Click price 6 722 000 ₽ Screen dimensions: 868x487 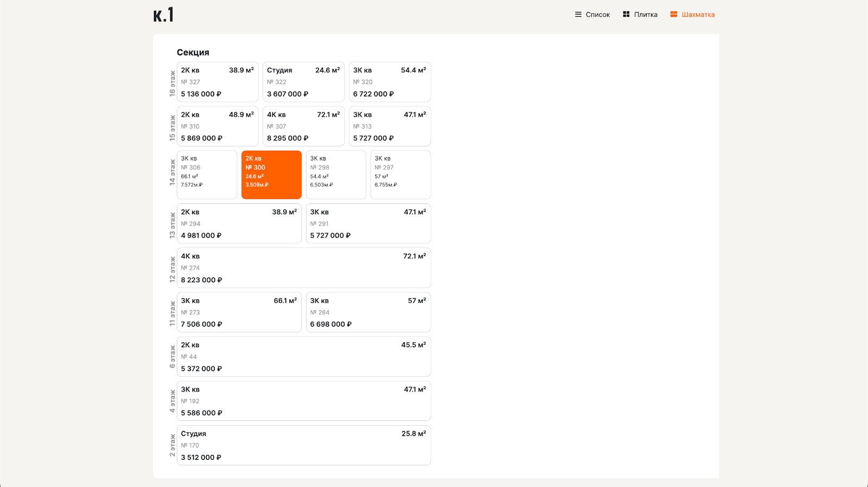click(374, 94)
